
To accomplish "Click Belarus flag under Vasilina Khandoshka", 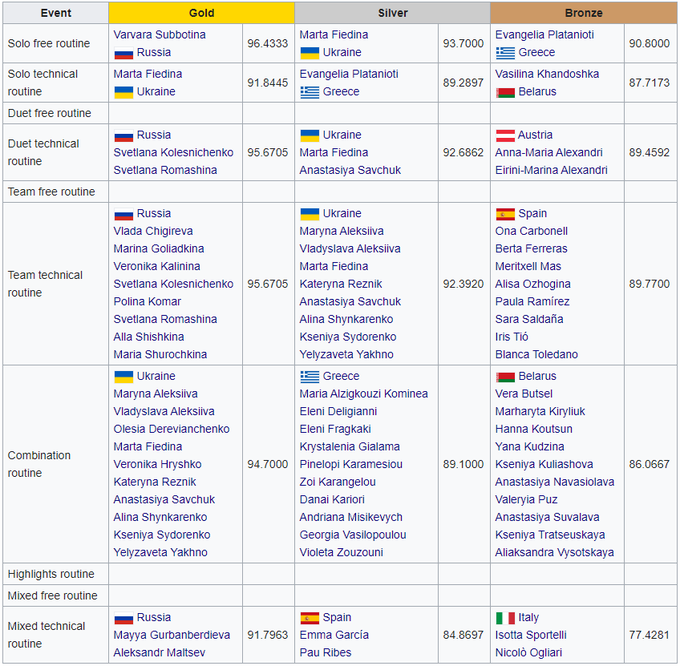I will point(505,92).
